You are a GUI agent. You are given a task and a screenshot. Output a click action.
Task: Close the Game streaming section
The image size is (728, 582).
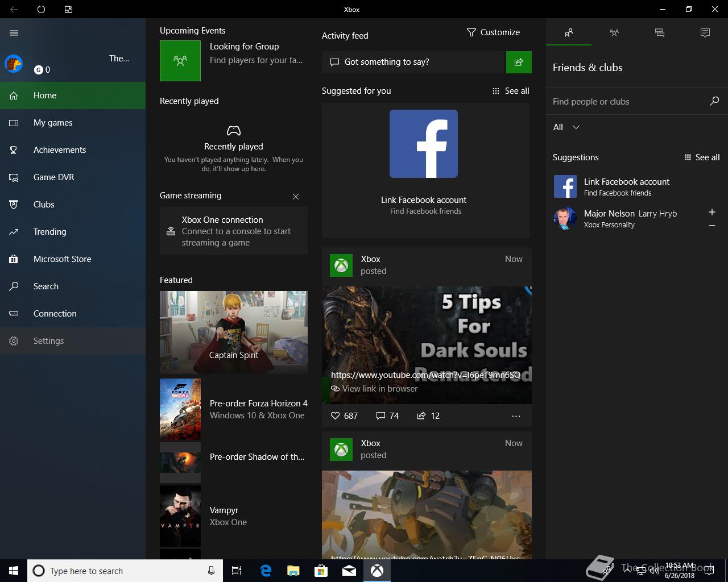[296, 197]
